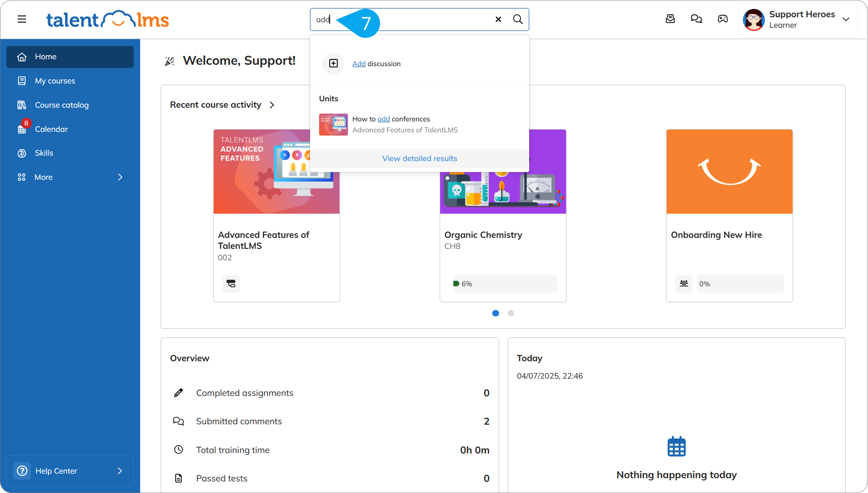Click the Course catalog books icon
Screen dimensions: 868x493
[x=22, y=105]
